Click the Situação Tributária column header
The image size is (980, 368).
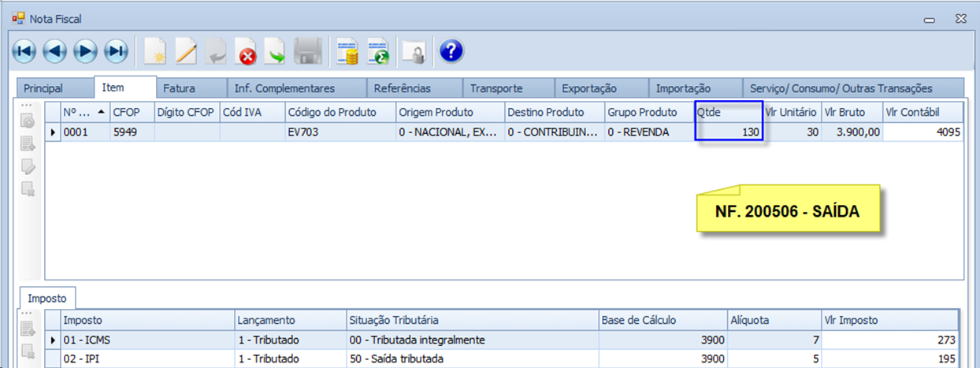click(472, 320)
